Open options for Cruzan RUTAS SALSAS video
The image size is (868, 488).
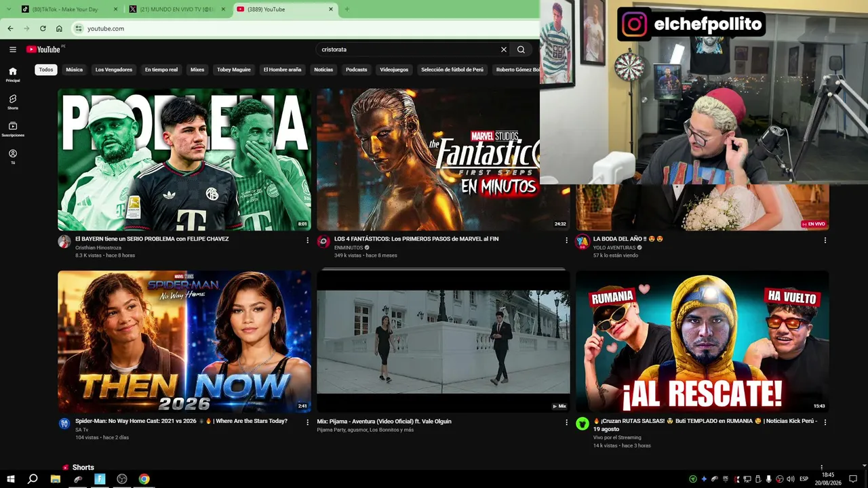825,422
